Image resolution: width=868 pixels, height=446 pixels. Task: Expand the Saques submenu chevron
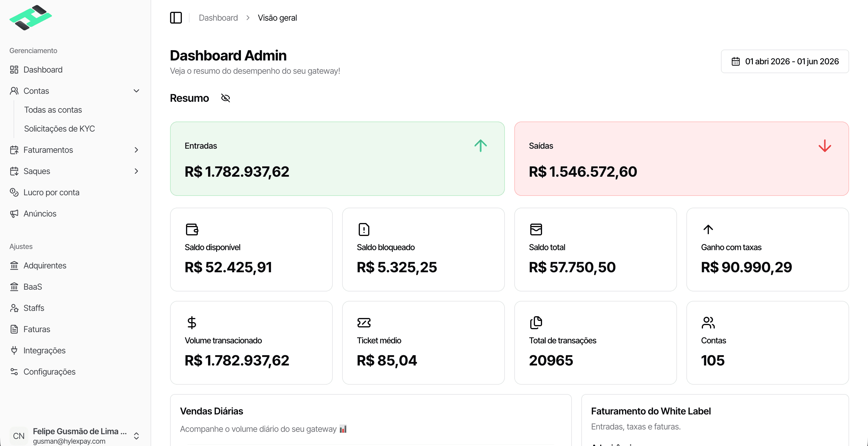(136, 171)
